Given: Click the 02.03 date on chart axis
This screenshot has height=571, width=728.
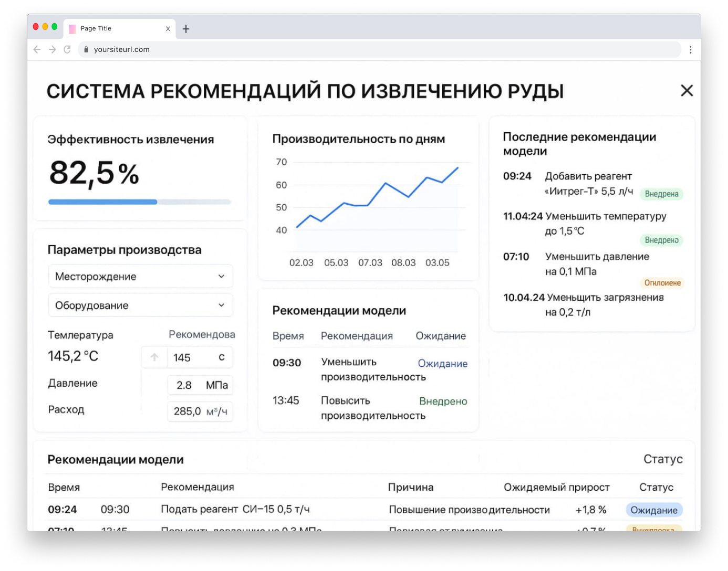Looking at the screenshot, I should [301, 262].
